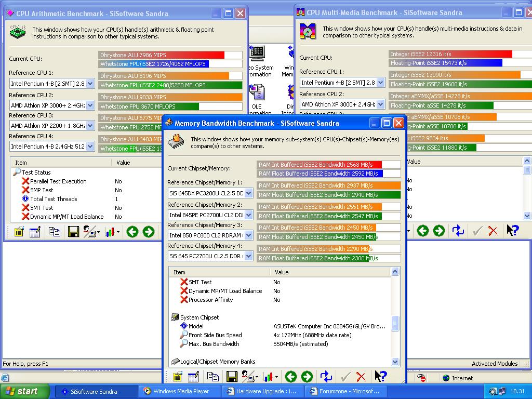The width and height of the screenshot is (532, 399).
Task: Click the calculator table icon in CPU Arithmetic toolbar
Action: (x=35, y=232)
